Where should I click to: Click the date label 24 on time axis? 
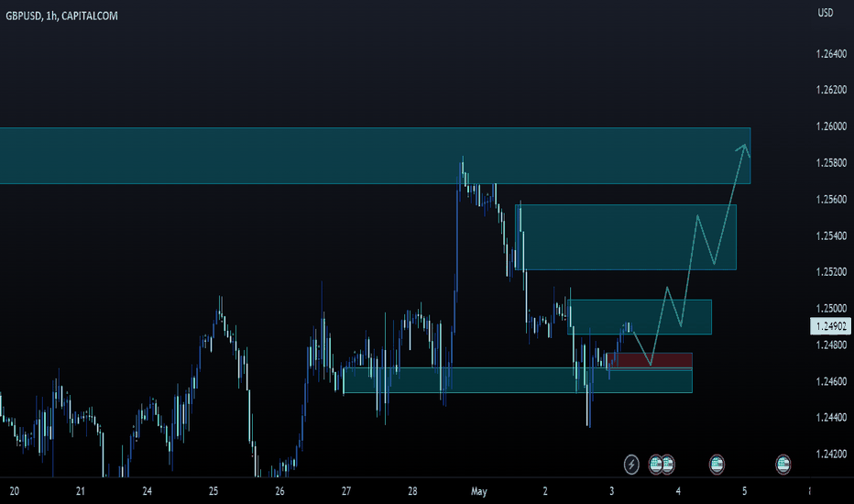[x=147, y=491]
